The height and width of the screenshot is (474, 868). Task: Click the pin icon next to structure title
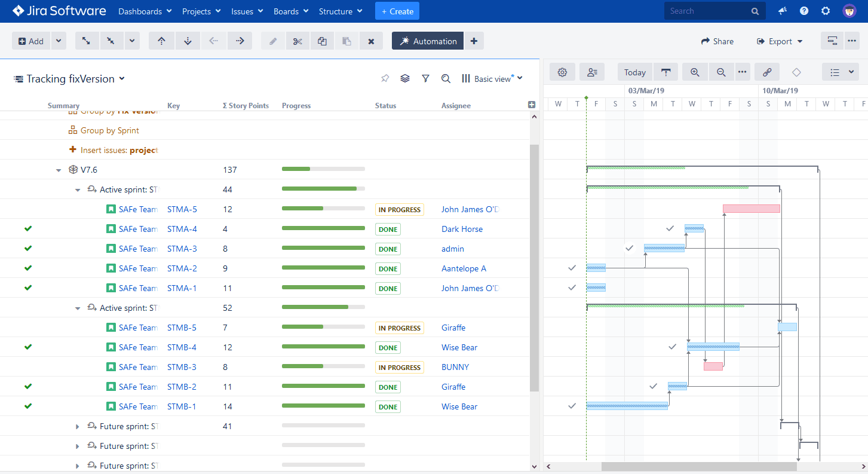[385, 78]
